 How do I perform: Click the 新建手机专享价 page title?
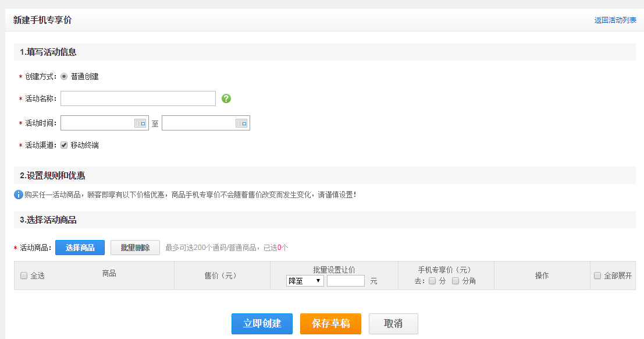(x=42, y=20)
